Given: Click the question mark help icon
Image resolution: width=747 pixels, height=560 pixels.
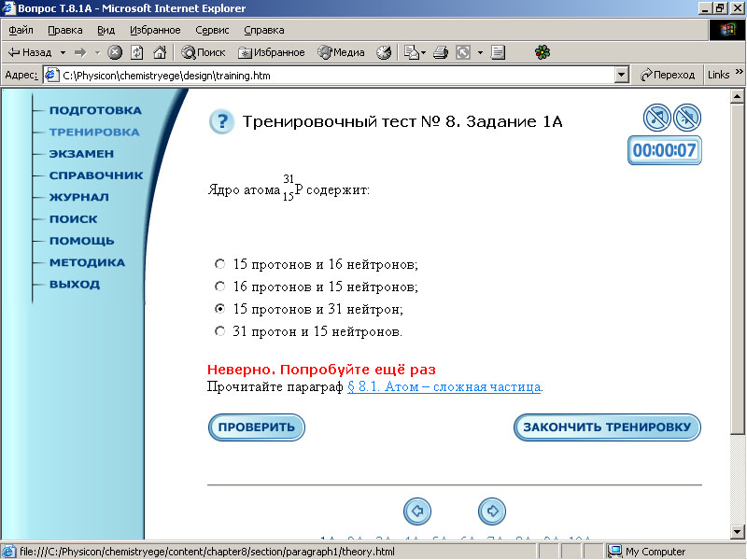Looking at the screenshot, I should coord(221,122).
